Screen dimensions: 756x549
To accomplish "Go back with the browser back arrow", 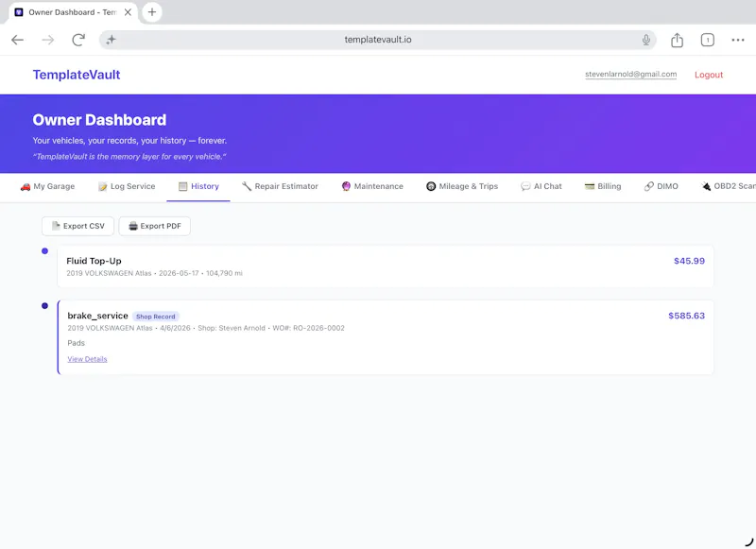I will (x=17, y=40).
